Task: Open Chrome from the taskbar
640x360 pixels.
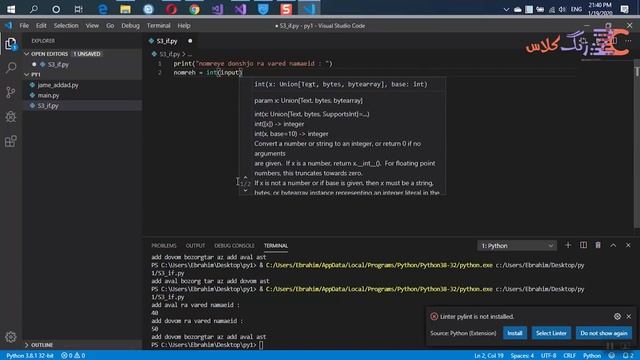Action: point(194,9)
